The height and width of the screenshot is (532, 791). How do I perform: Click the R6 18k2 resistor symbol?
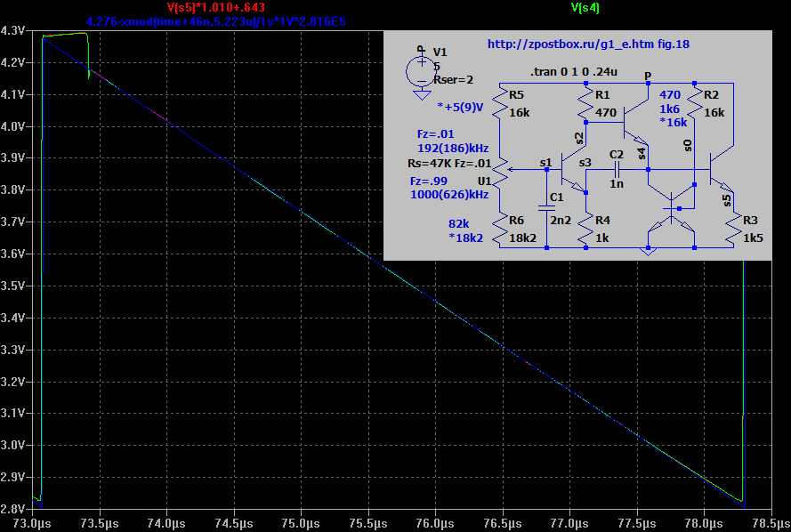[500, 229]
